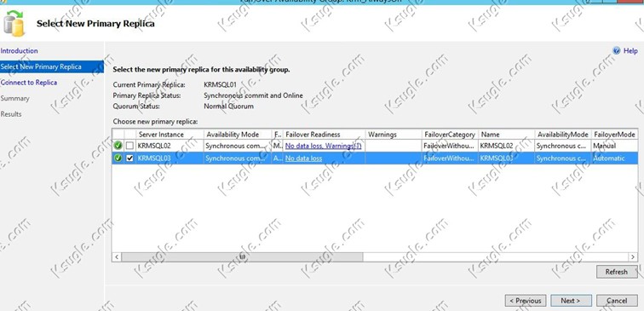Open the No data loss link for KRMSQL03
Screen dimensions: 644x311
pyautogui.click(x=303, y=158)
